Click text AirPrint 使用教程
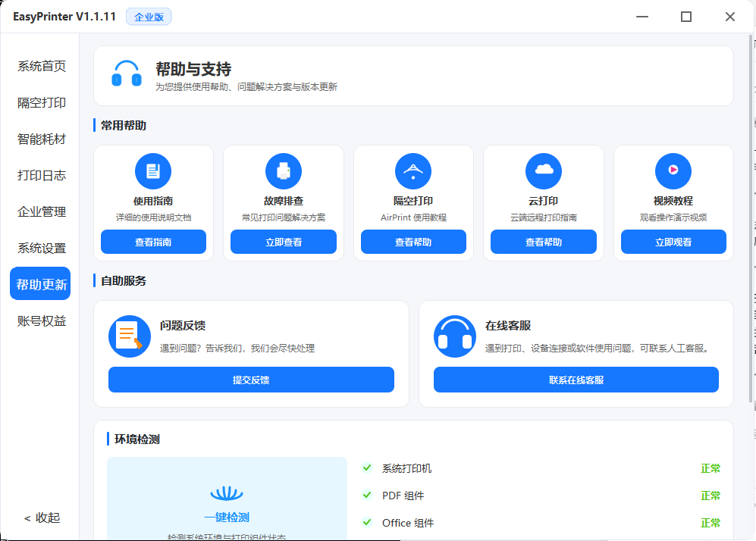 pos(413,217)
